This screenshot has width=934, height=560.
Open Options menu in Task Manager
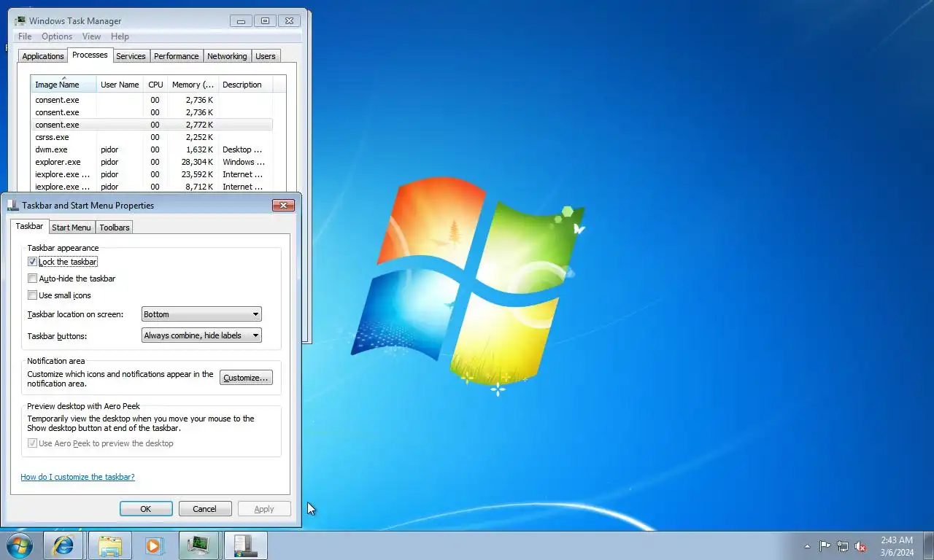57,36
